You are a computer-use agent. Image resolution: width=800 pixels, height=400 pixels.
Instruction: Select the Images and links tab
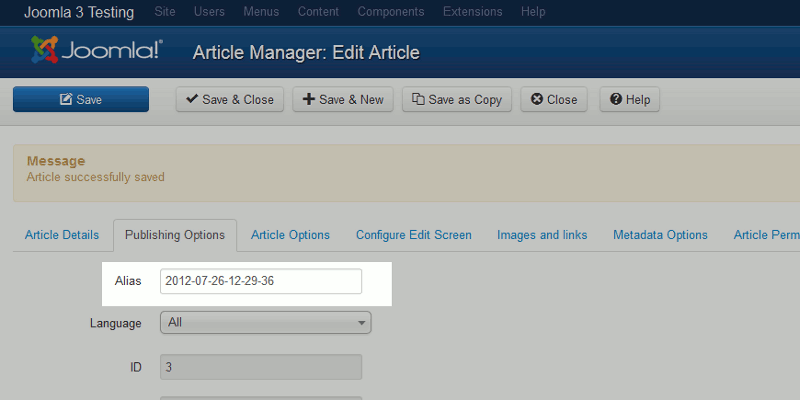coord(542,235)
